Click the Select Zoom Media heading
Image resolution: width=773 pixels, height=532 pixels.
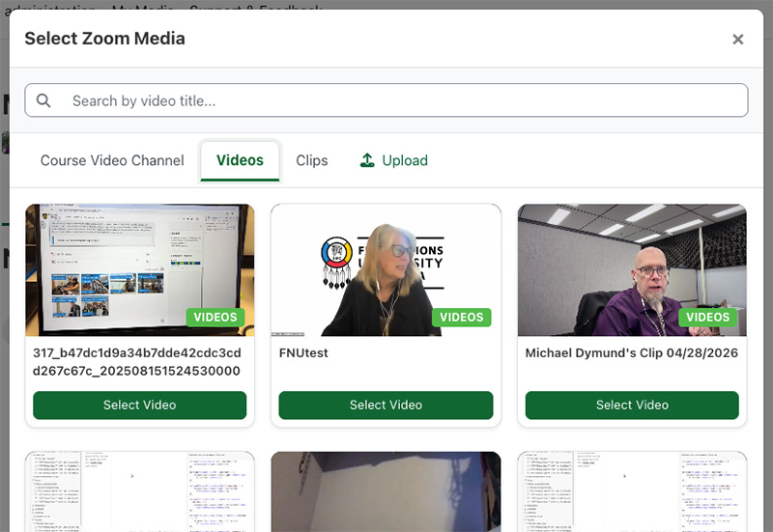click(105, 39)
